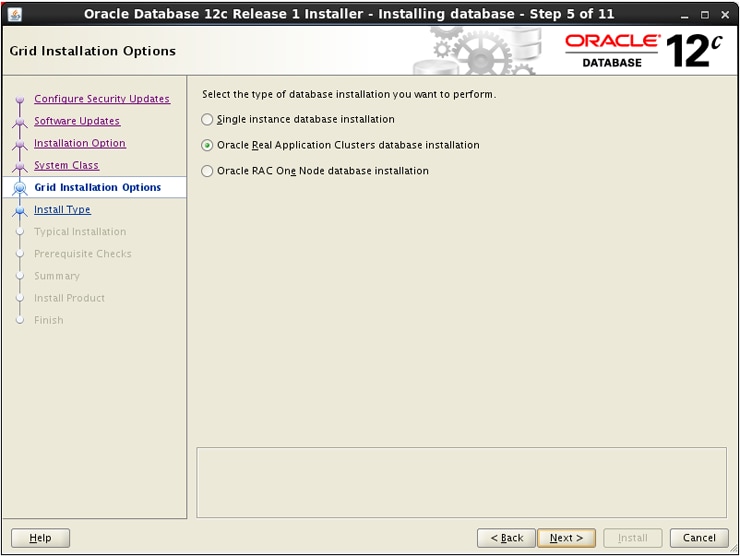This screenshot has width=740, height=557.
Task: Open Configure Security Updates step
Action: point(102,99)
